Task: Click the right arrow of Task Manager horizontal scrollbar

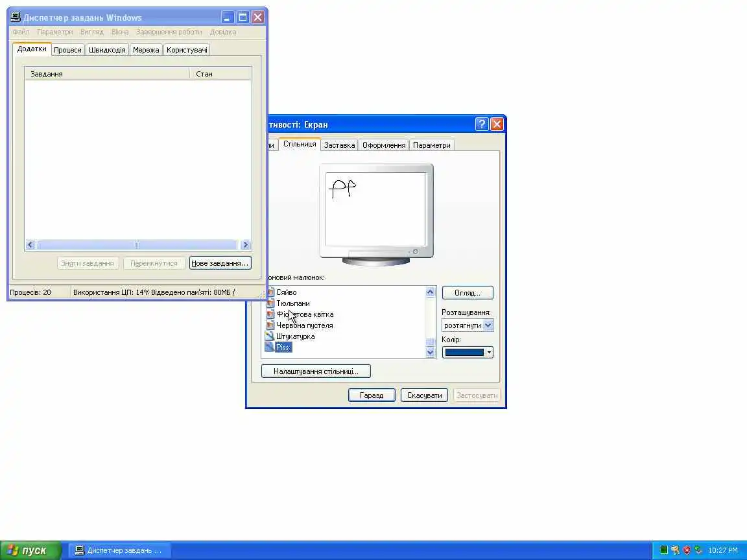Action: (245, 245)
